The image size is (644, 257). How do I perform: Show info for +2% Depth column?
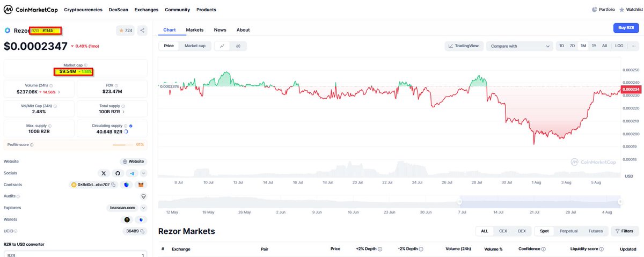coord(380,249)
